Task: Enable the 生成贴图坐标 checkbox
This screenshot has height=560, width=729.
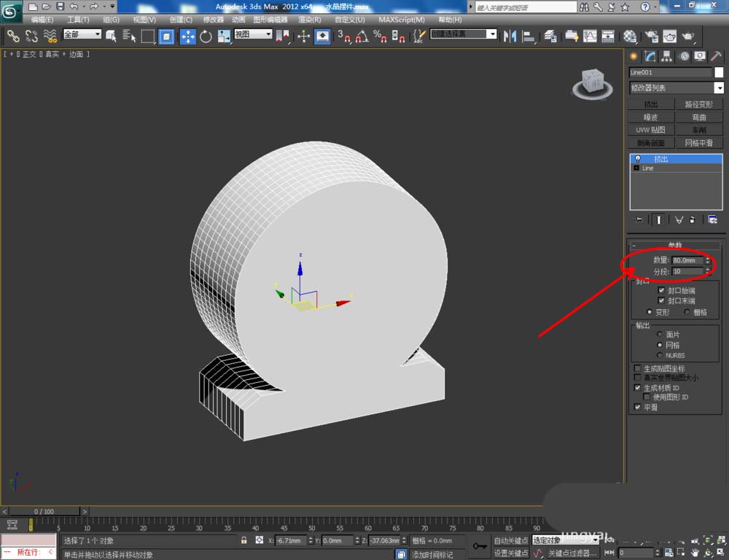Action: click(x=638, y=369)
